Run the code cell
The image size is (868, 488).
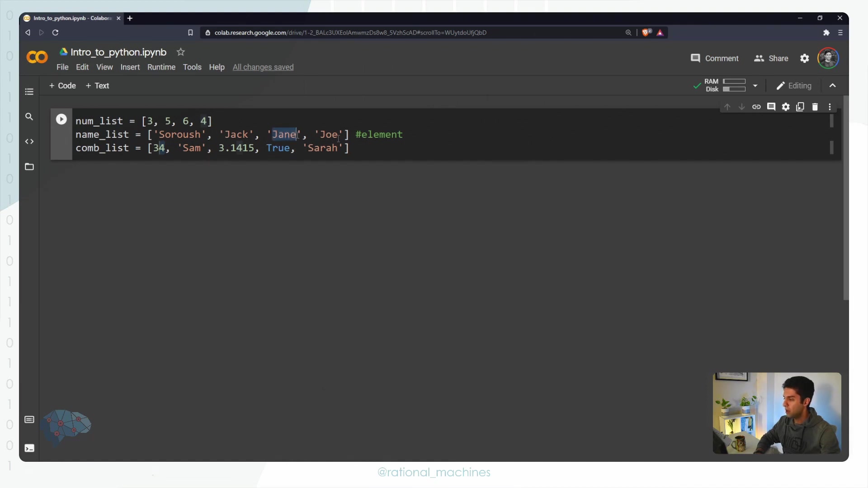pos(61,119)
